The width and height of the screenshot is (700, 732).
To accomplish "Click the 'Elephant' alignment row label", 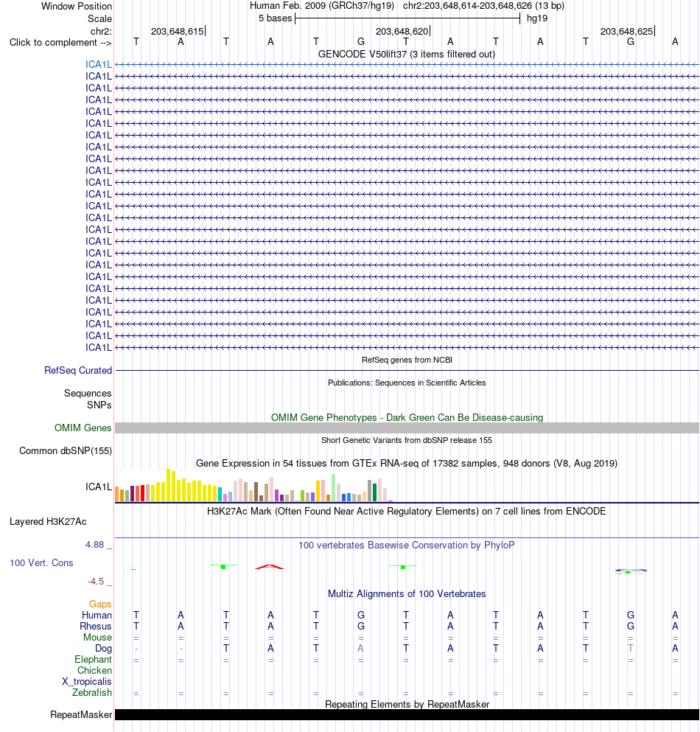I will [x=94, y=659].
